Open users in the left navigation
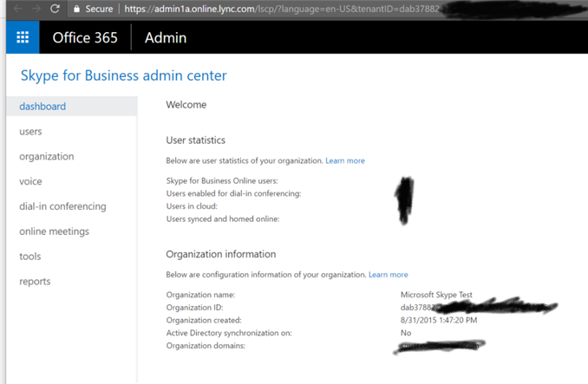The width and height of the screenshot is (588, 384). [30, 132]
